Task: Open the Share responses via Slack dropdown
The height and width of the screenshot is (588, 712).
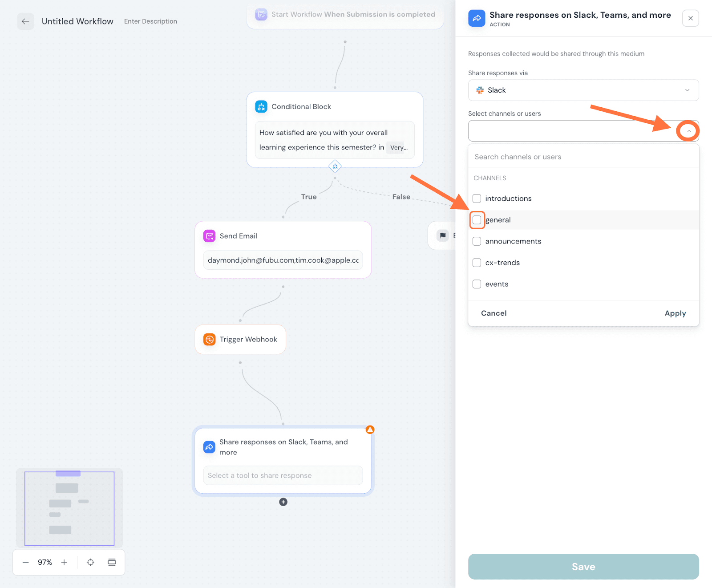Action: coord(583,90)
